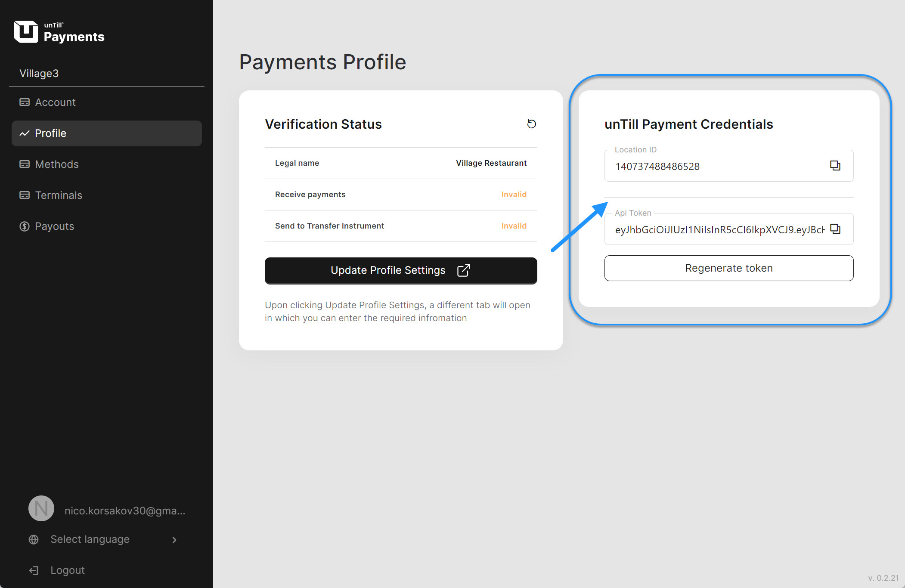The width and height of the screenshot is (905, 588).
Task: Click the Location ID field
Action: pyautogui.click(x=715, y=167)
